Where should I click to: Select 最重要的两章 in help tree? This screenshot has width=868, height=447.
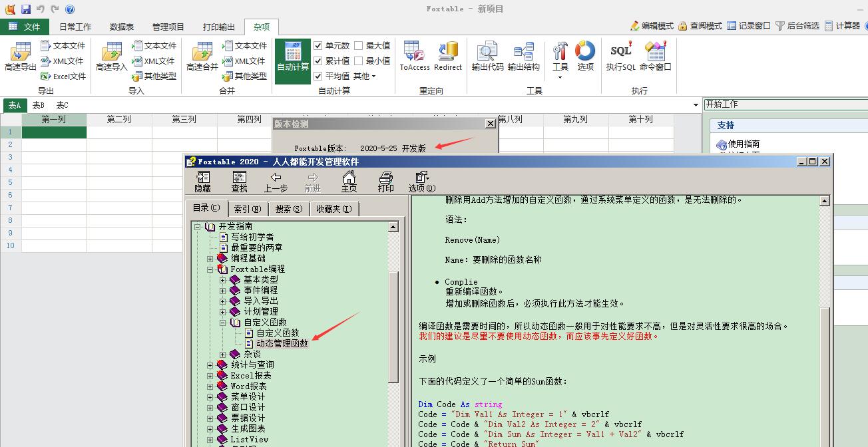(256, 247)
